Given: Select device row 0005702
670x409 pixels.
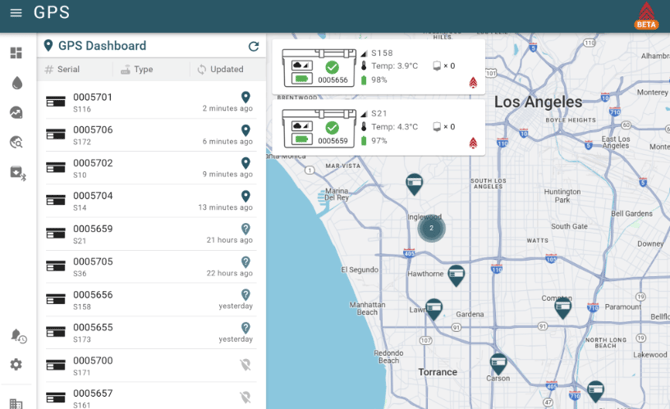Looking at the screenshot, I should (x=151, y=168).
